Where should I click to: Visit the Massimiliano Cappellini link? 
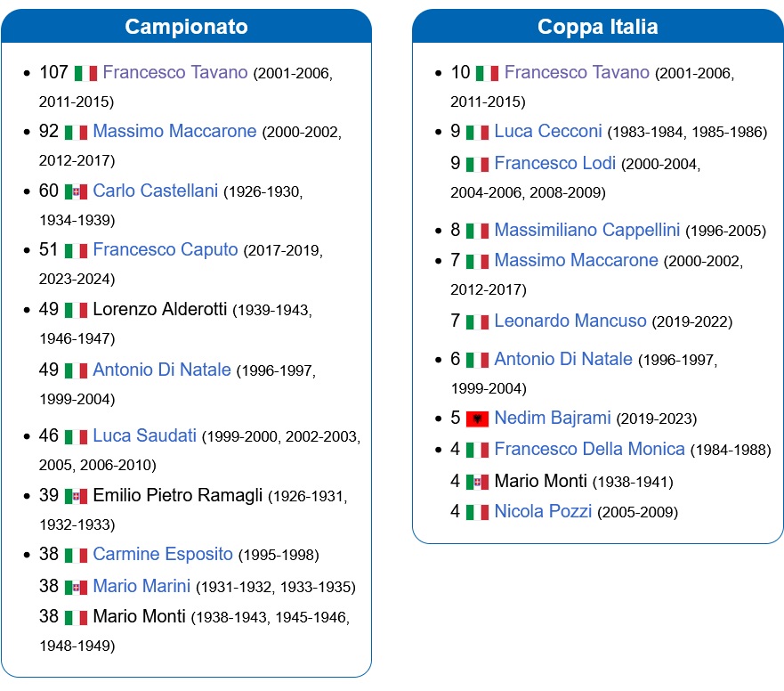pyautogui.click(x=587, y=230)
